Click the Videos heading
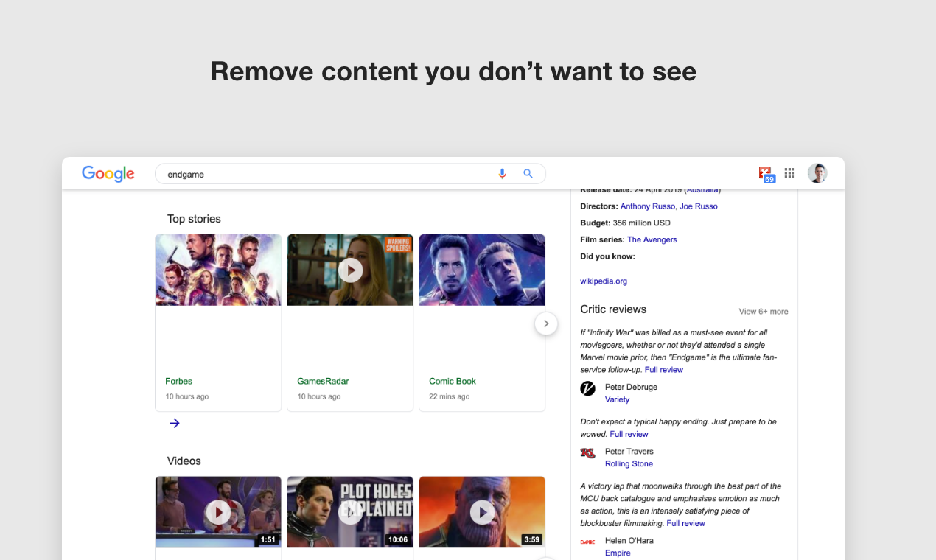936x560 pixels. point(184,461)
